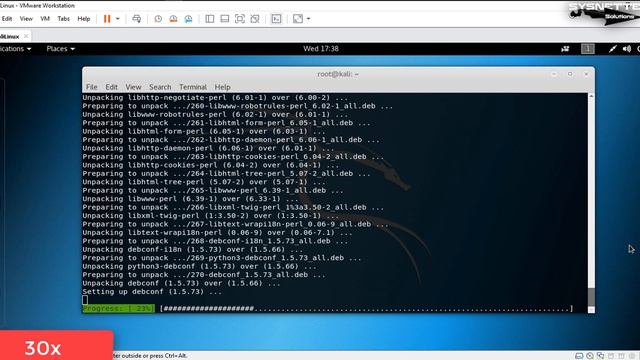Click the network adapter status icon
Screen dimensions: 640x360
[600, 356]
